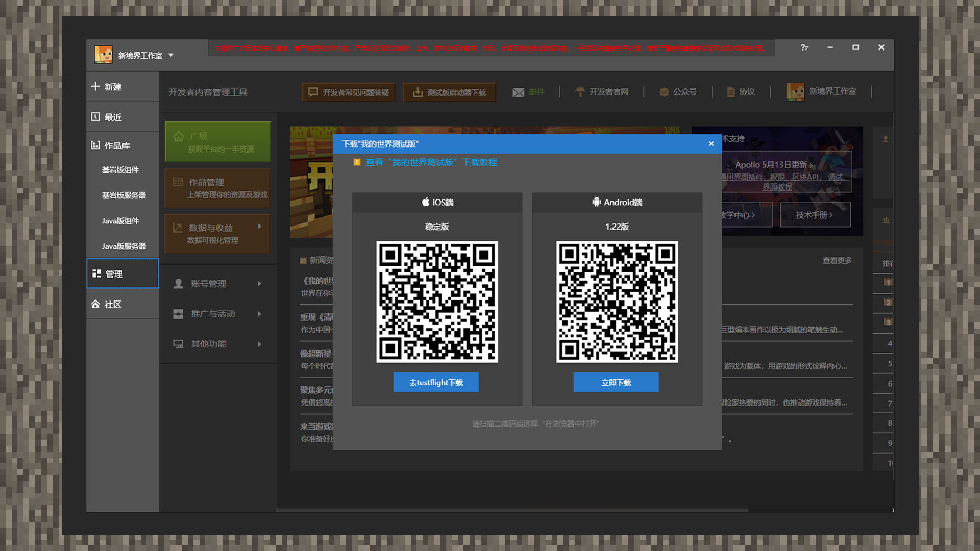
Task: Click the Android 立即下载 button
Action: [x=616, y=382]
